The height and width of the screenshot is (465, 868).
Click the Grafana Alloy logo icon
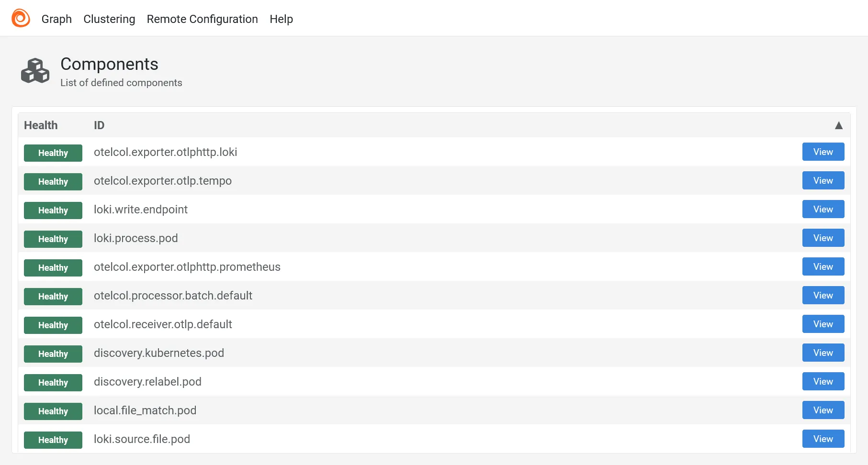pyautogui.click(x=21, y=18)
